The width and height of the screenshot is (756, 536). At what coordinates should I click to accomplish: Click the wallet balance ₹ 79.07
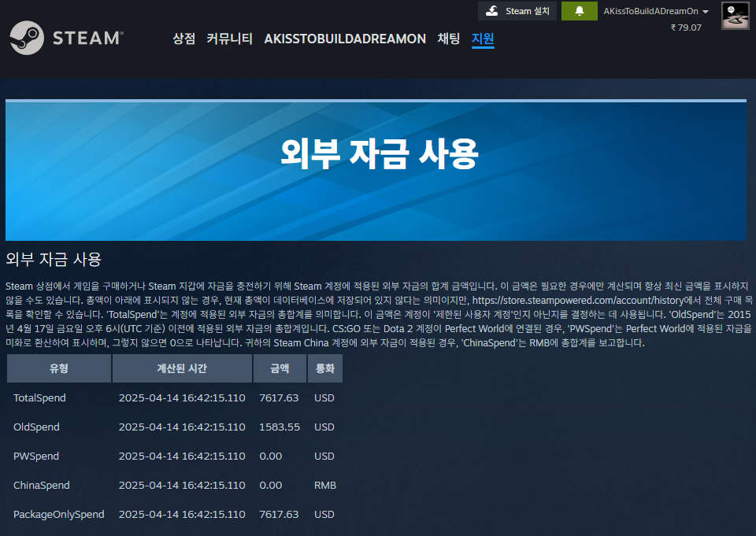pyautogui.click(x=686, y=28)
